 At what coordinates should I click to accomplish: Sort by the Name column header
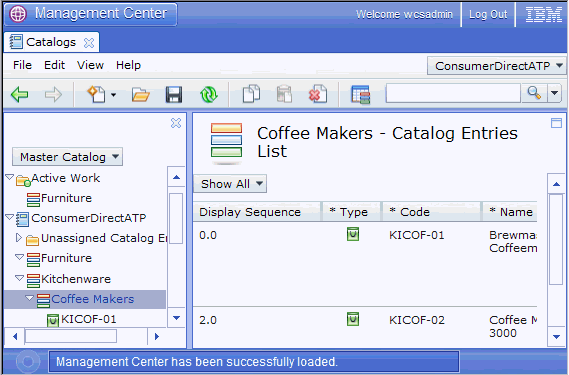(511, 212)
